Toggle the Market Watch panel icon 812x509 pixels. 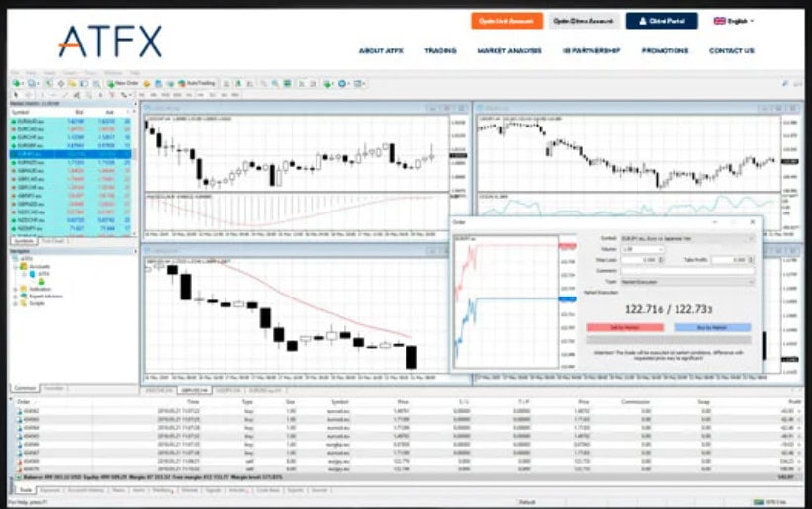tap(49, 83)
